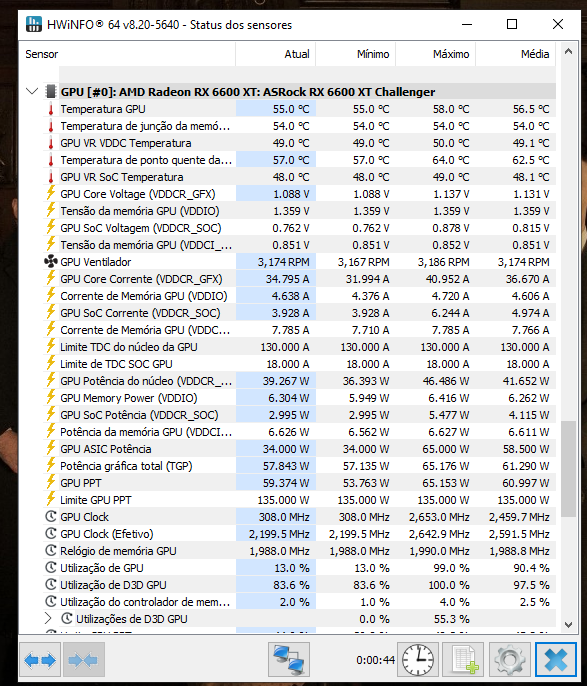
Task: Click the 57.843 W current TGP value
Action: (x=286, y=466)
